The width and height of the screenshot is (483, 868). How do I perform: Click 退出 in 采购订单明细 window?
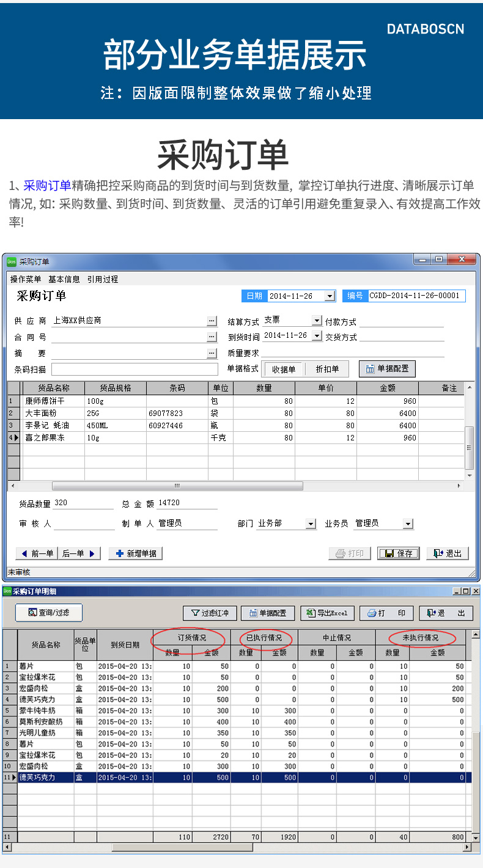446,613
